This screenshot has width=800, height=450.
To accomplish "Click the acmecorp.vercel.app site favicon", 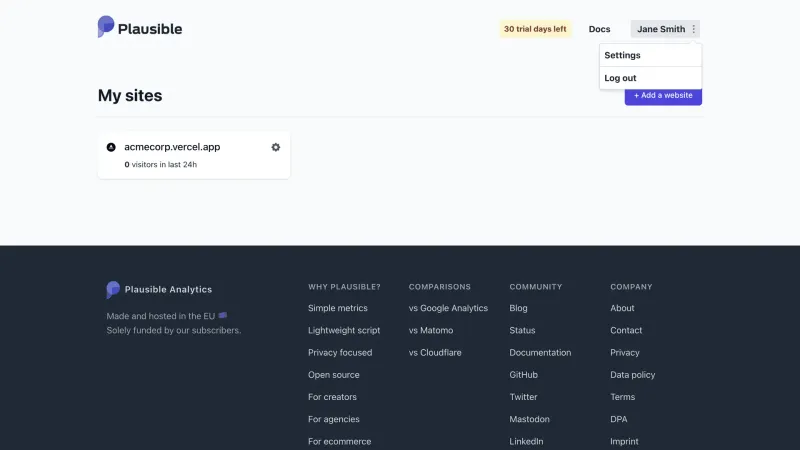I will pos(111,147).
